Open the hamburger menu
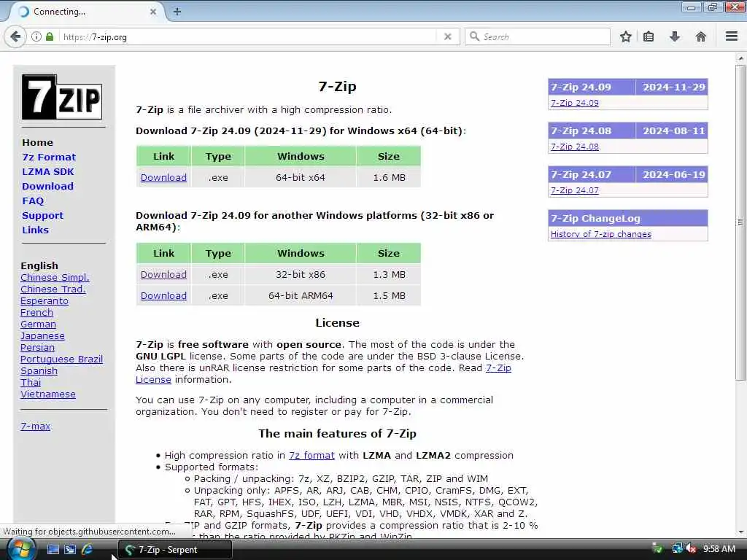 coord(732,36)
